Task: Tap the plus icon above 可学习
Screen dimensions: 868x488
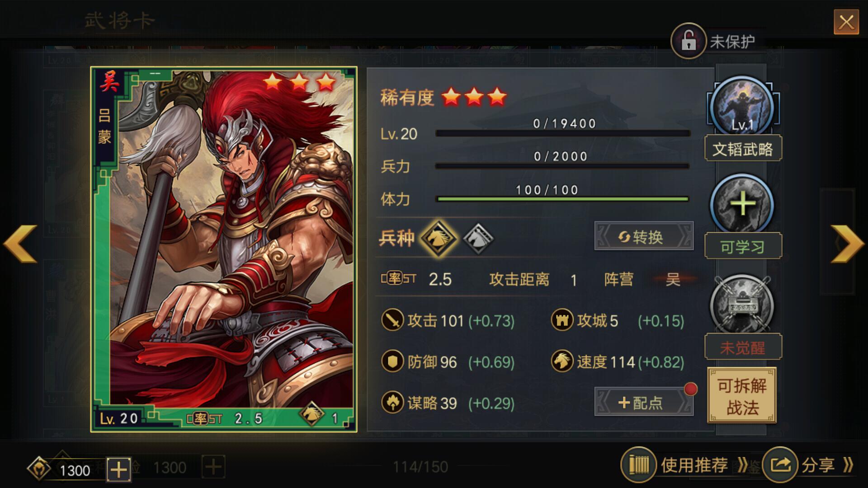Action: coord(742,205)
